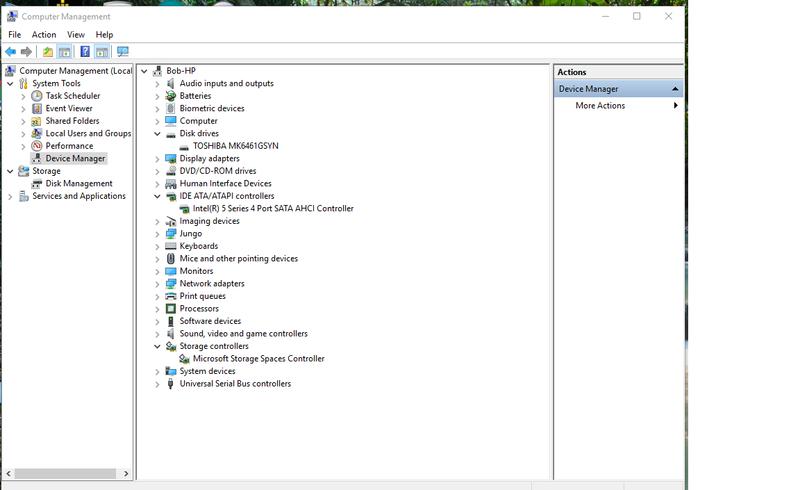Collapse the Disk drives category
The width and height of the screenshot is (800, 490).
click(157, 134)
